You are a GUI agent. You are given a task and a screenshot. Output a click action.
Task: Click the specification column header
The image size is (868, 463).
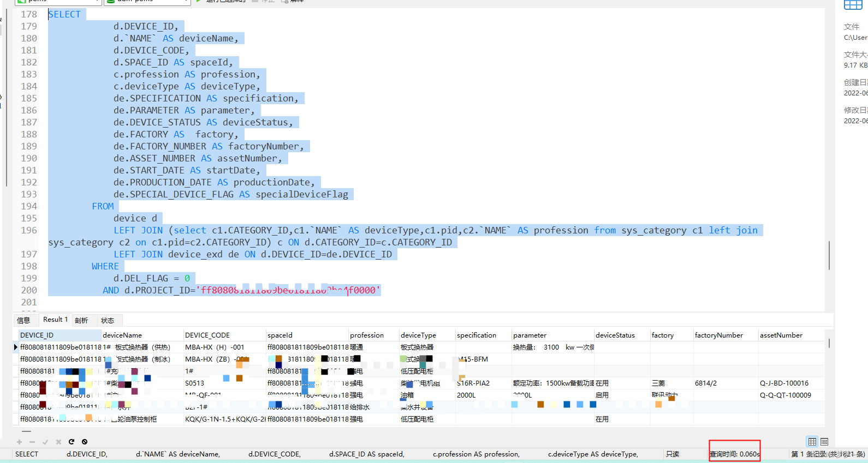tap(483, 335)
